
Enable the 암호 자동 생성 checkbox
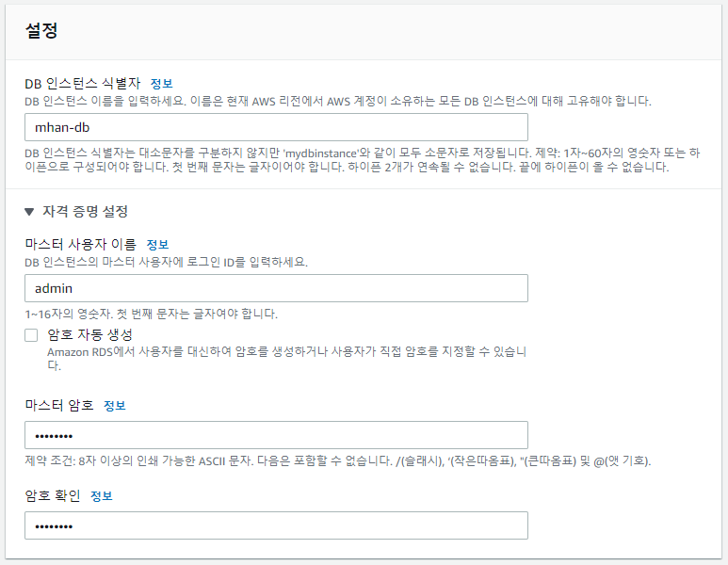coord(31,335)
